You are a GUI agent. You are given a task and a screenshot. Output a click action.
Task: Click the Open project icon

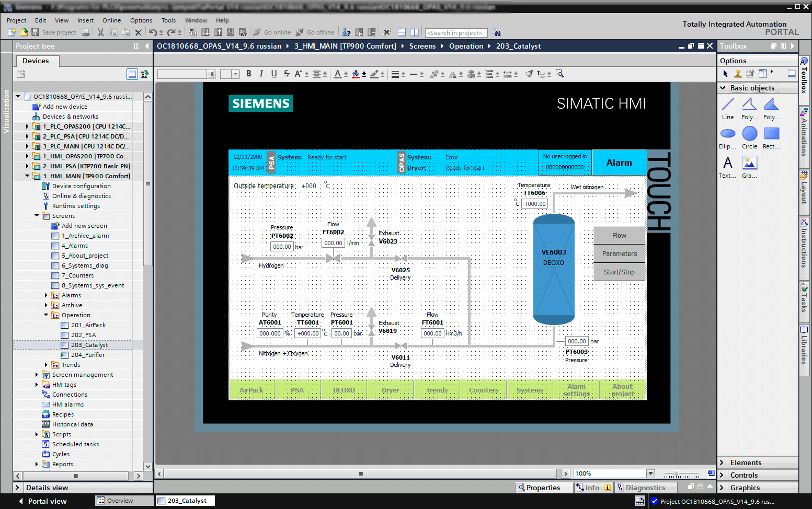coord(24,32)
